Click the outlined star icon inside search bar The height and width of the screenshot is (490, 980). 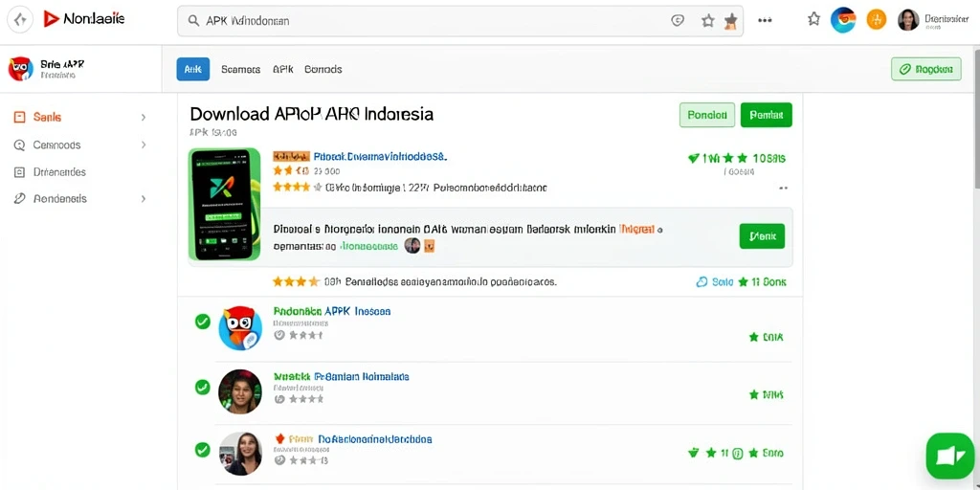pos(707,21)
